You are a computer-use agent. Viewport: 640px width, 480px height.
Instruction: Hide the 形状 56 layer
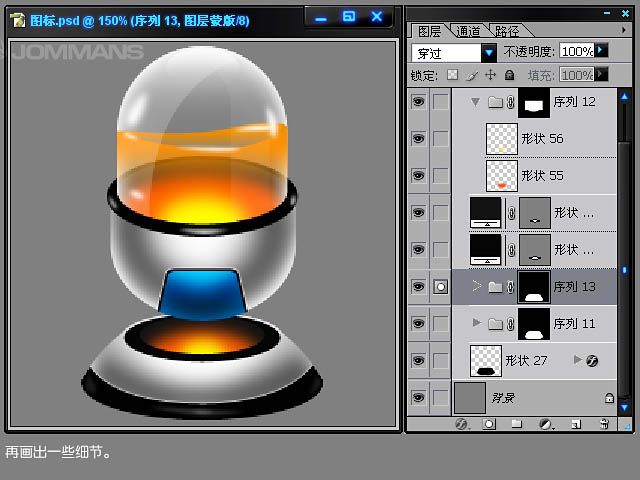coord(418,139)
